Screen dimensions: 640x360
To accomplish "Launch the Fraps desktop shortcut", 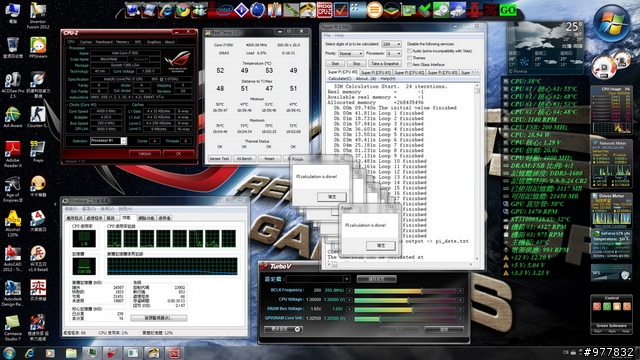I will coord(38,151).
